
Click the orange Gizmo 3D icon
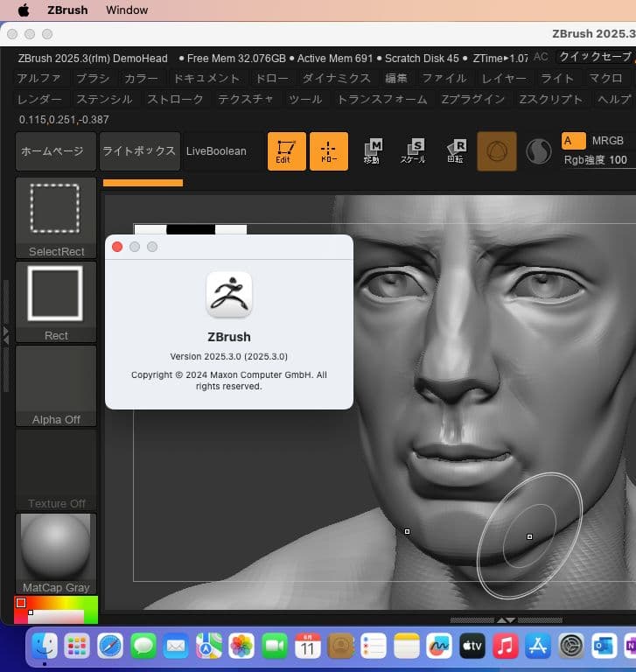pos(496,151)
